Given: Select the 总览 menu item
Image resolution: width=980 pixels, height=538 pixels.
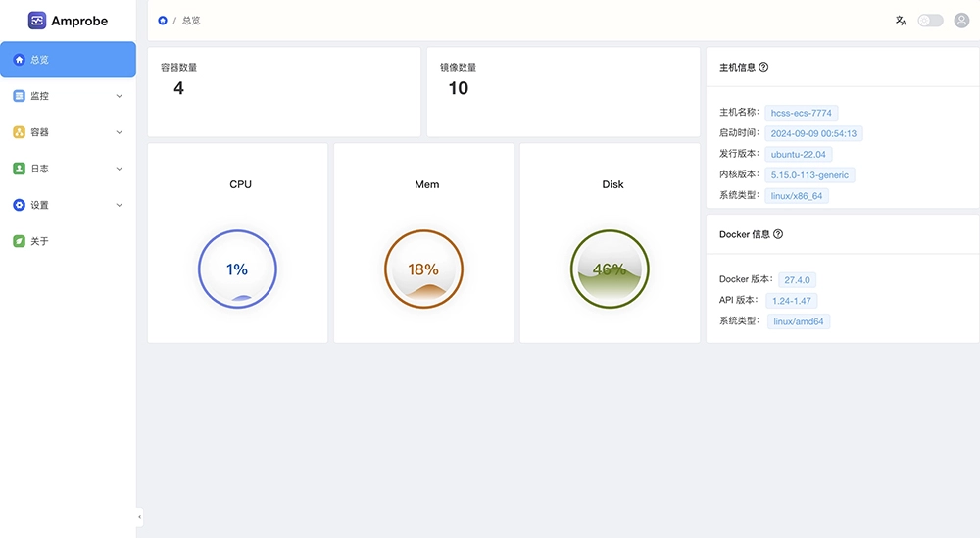Looking at the screenshot, I should (x=68, y=60).
